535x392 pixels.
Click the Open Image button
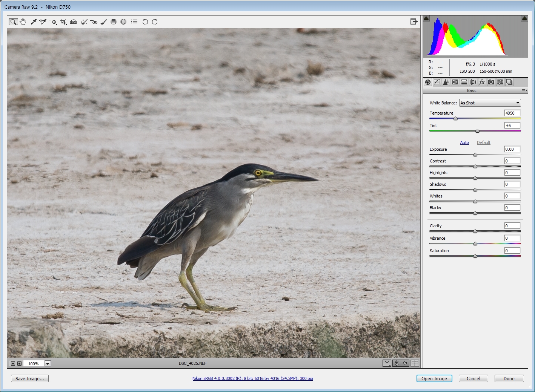click(434, 379)
